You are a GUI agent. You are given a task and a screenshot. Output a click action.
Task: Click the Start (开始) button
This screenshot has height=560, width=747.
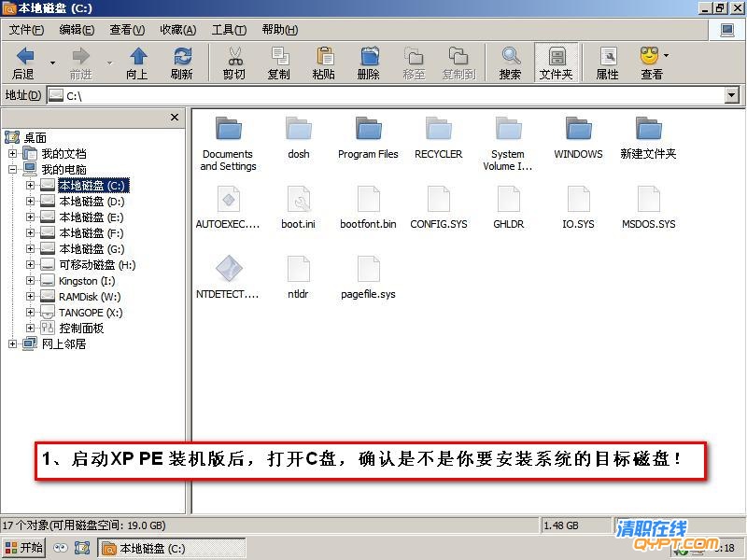click(x=24, y=548)
